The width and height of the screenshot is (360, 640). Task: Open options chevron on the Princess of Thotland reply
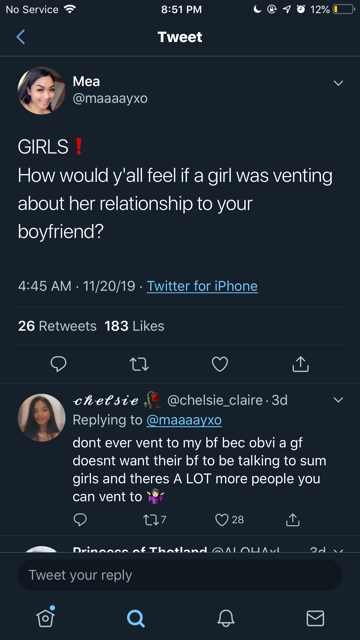click(x=338, y=551)
